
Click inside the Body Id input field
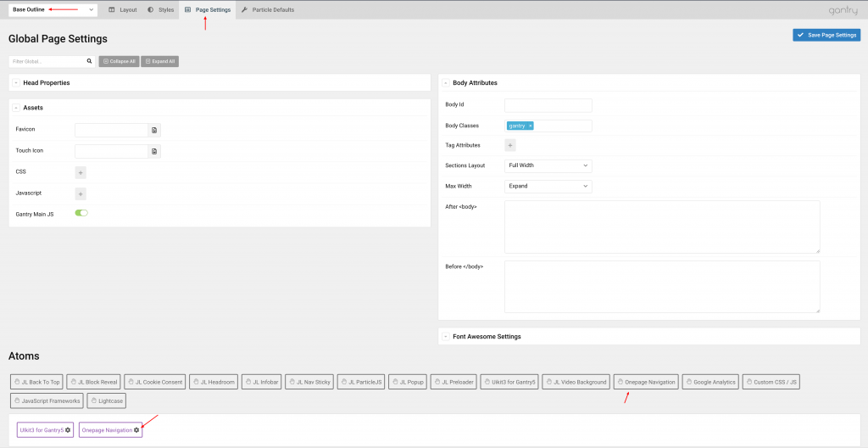[548, 105]
